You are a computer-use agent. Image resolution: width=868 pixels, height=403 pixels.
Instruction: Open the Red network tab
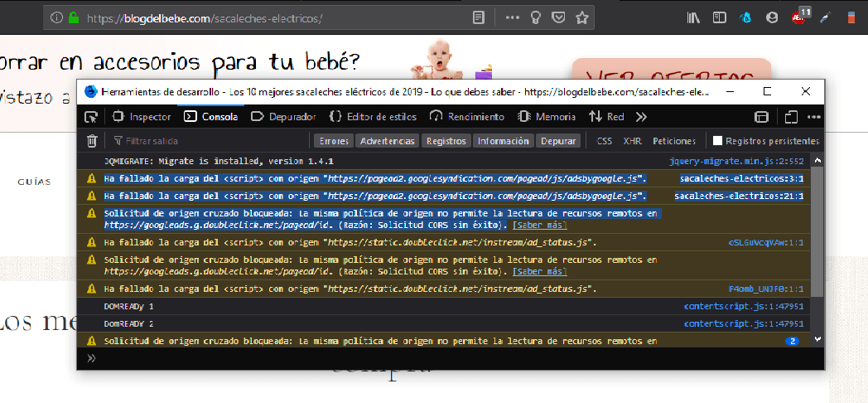coord(607,117)
